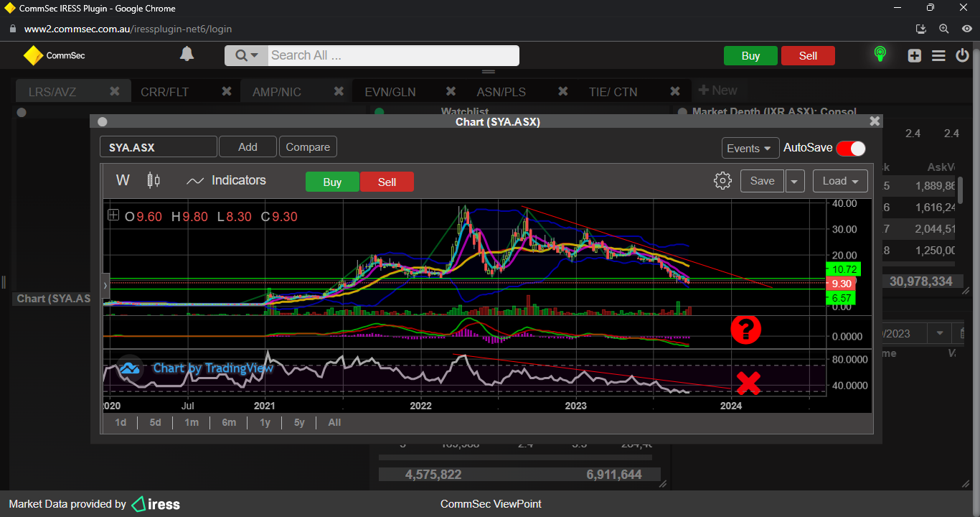Click the 9.30 current price label
The width and height of the screenshot is (980, 517).
point(843,284)
